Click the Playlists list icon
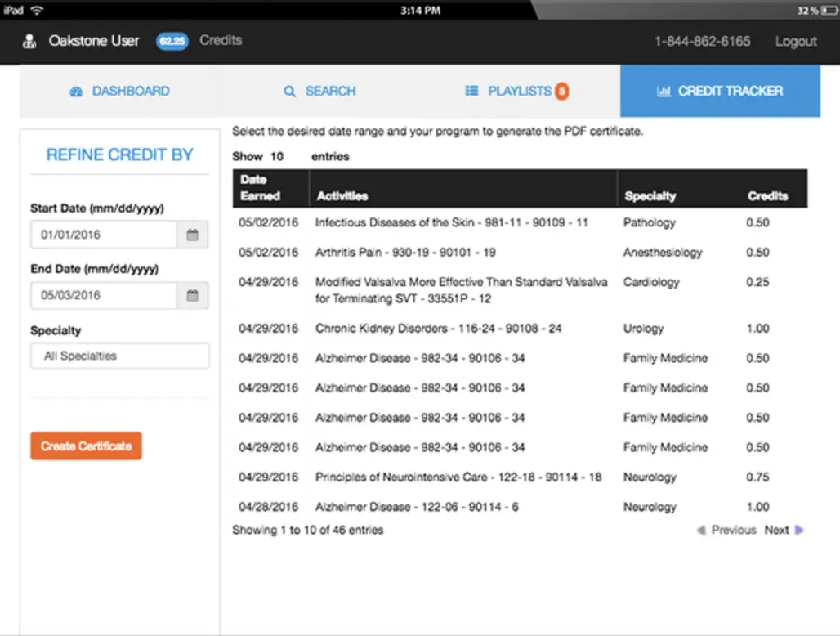The width and height of the screenshot is (840, 636). click(x=471, y=91)
